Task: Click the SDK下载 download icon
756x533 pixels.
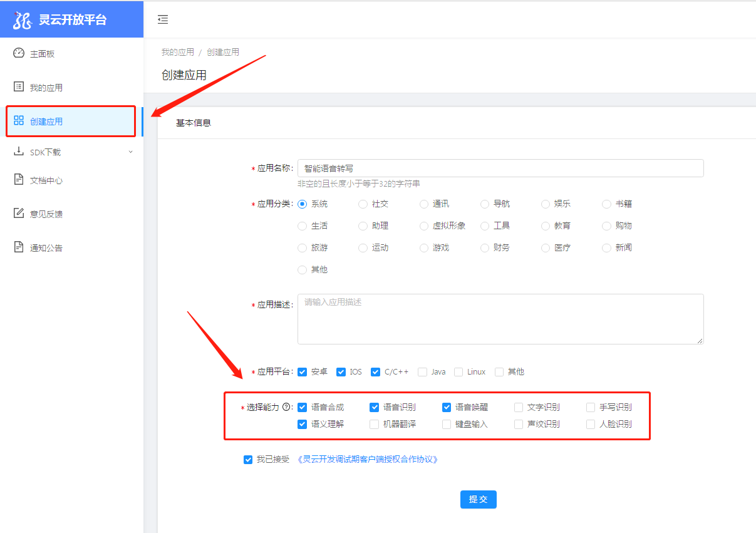Action: (18, 151)
